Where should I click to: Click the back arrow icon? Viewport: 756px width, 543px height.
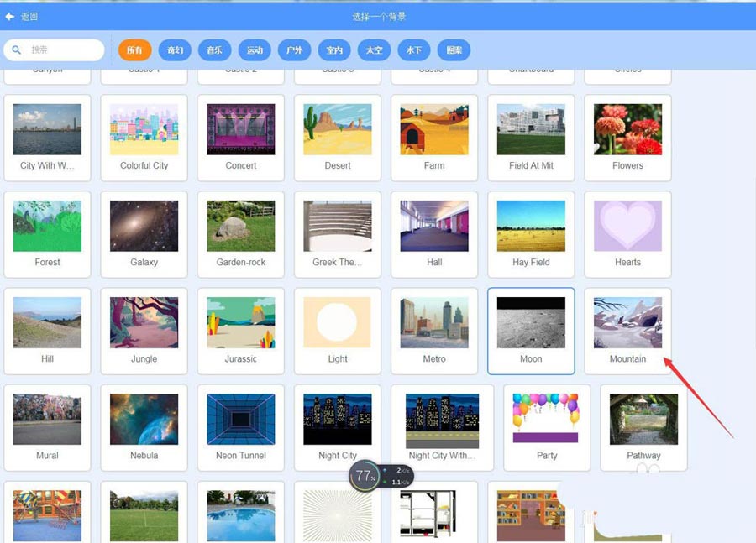pyautogui.click(x=9, y=17)
